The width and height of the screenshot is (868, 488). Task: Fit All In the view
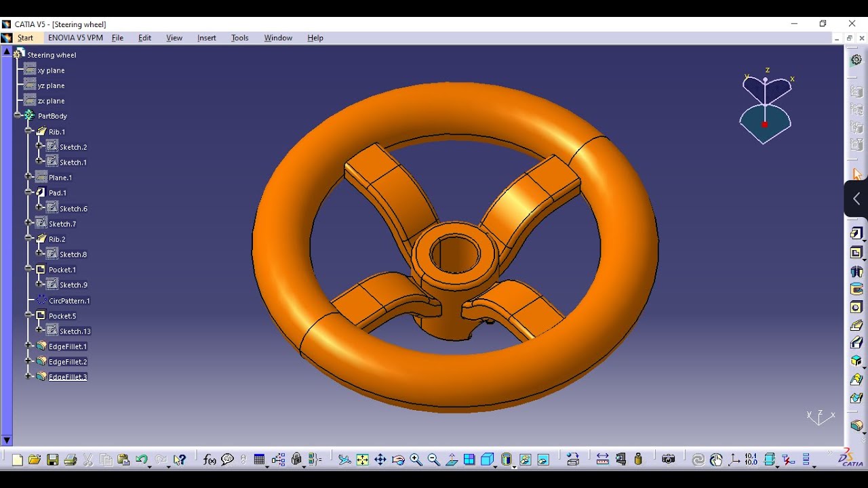point(363,460)
